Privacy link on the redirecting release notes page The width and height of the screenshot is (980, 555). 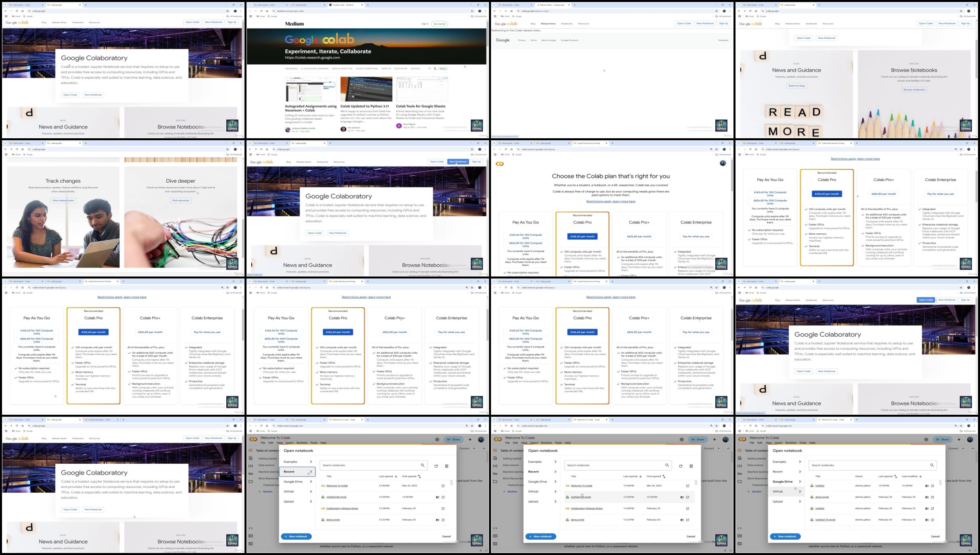coord(522,40)
